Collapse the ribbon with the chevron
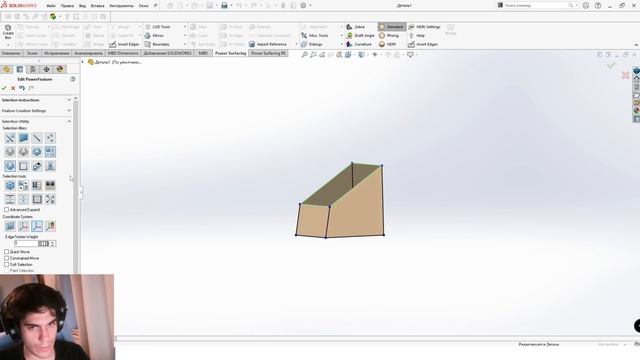This screenshot has height=360, width=640. point(636,44)
